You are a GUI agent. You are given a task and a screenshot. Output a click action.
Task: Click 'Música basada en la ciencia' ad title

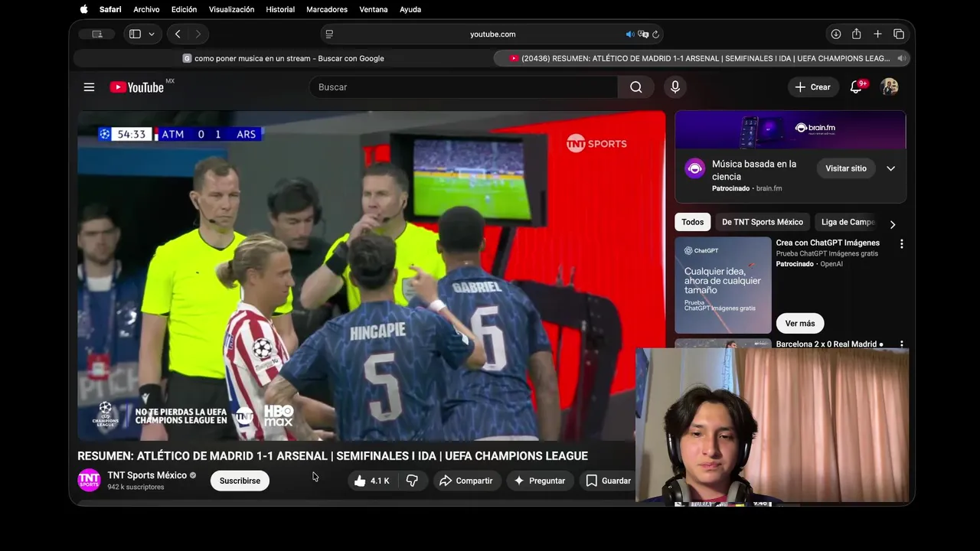point(754,170)
